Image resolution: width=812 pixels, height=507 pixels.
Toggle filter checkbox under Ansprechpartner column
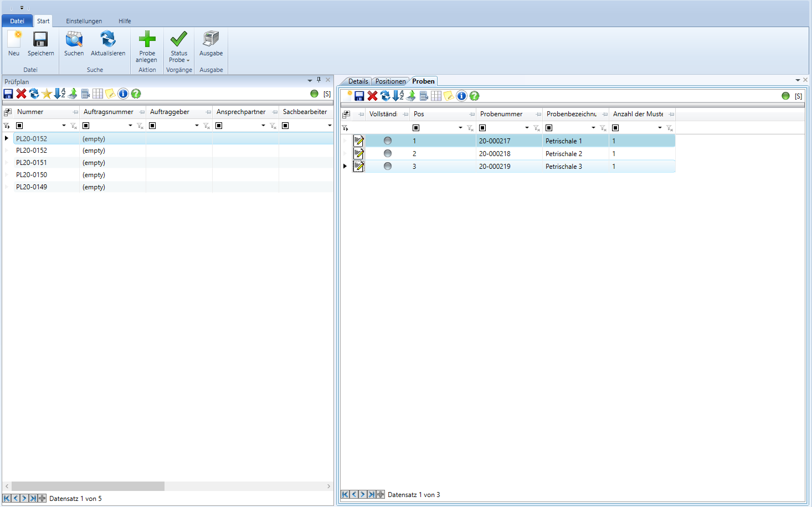(219, 126)
